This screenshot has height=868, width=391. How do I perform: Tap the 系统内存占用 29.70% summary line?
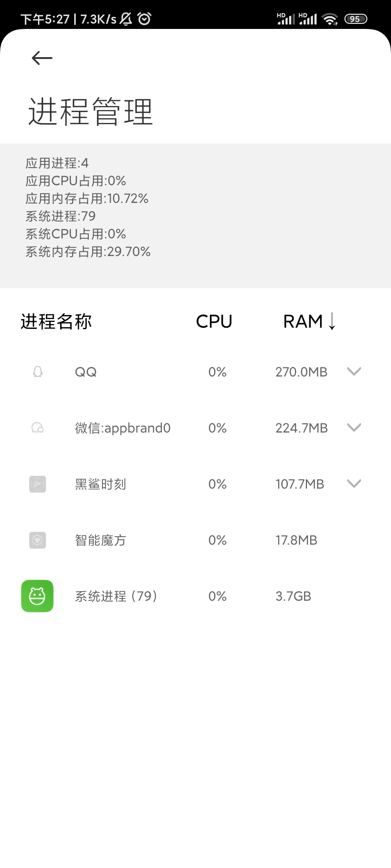tap(88, 252)
